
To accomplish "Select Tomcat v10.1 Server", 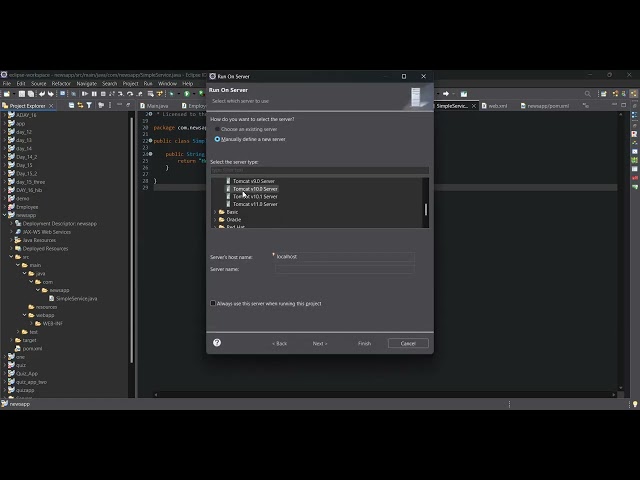I will pyautogui.click(x=255, y=196).
